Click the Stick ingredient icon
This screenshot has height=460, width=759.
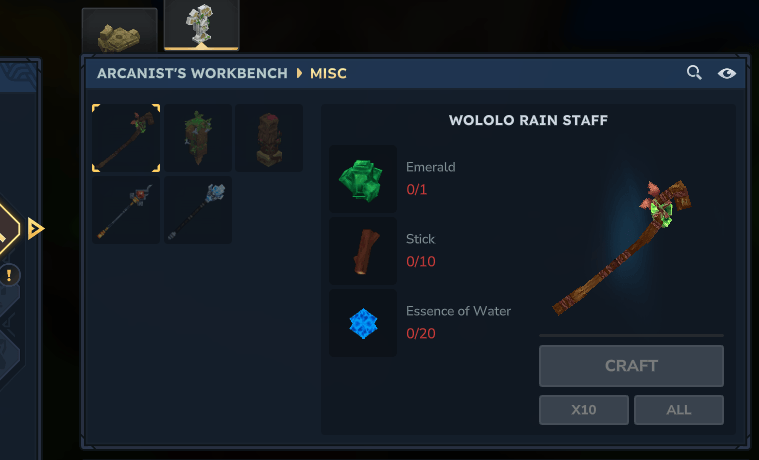coord(363,251)
